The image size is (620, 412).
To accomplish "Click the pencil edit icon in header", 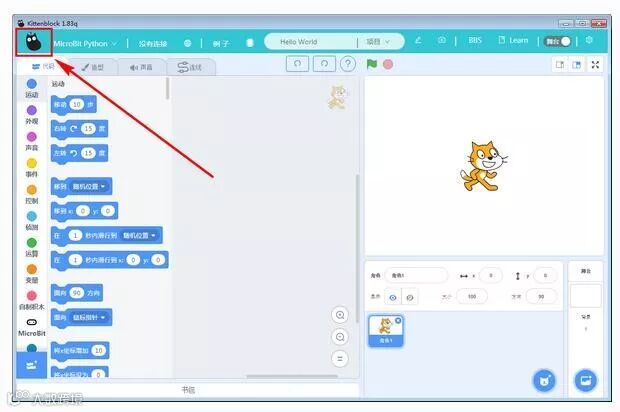I will [x=418, y=40].
